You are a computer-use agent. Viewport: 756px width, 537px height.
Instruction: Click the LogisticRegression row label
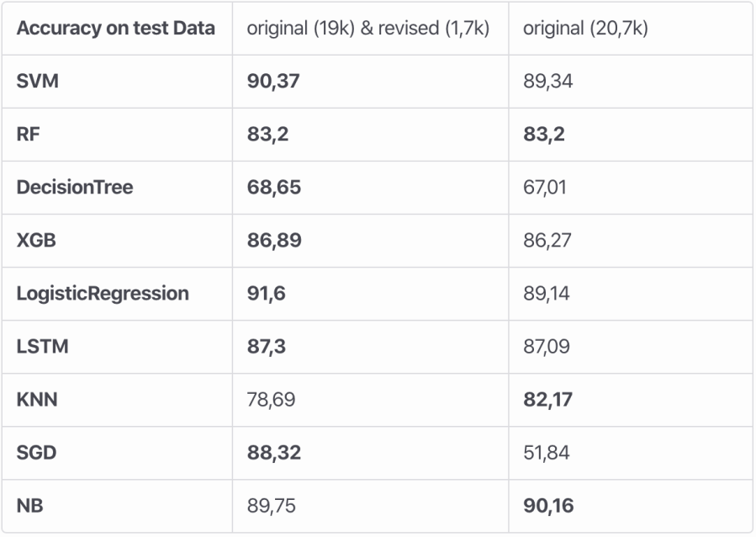(103, 294)
